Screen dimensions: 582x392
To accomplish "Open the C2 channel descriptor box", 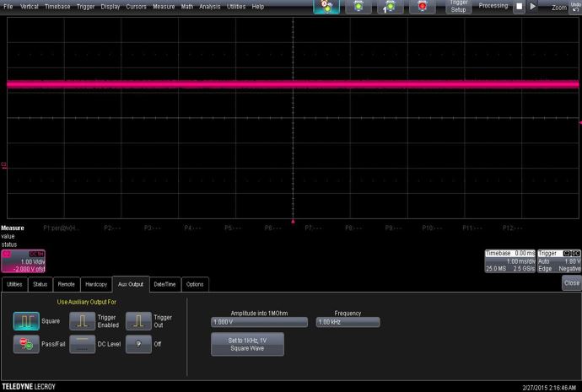I will [x=23, y=261].
